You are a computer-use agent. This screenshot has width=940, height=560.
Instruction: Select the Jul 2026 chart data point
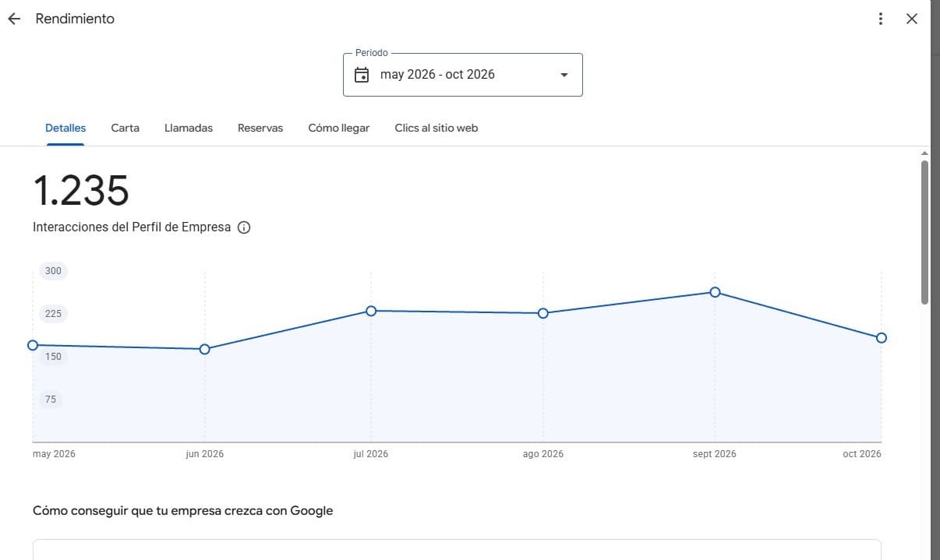(371, 311)
